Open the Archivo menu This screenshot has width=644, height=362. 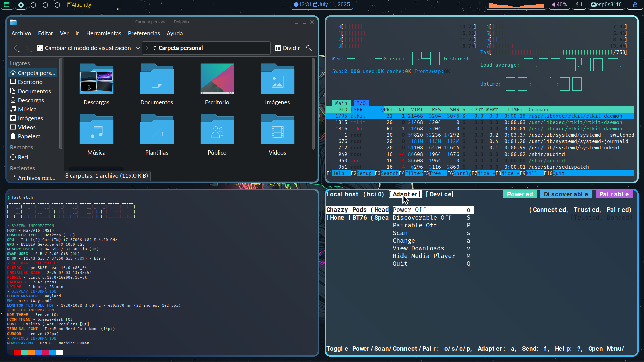click(x=21, y=33)
